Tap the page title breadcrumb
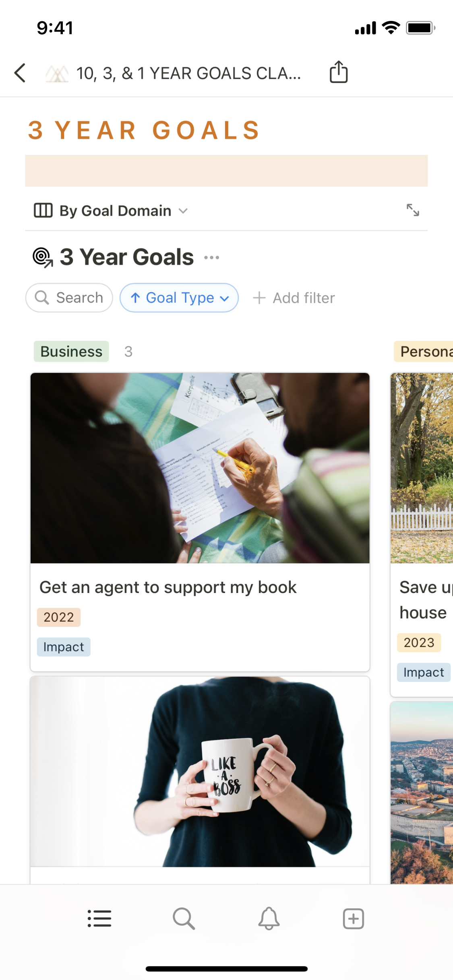The height and width of the screenshot is (980, 453). pyautogui.click(x=188, y=73)
